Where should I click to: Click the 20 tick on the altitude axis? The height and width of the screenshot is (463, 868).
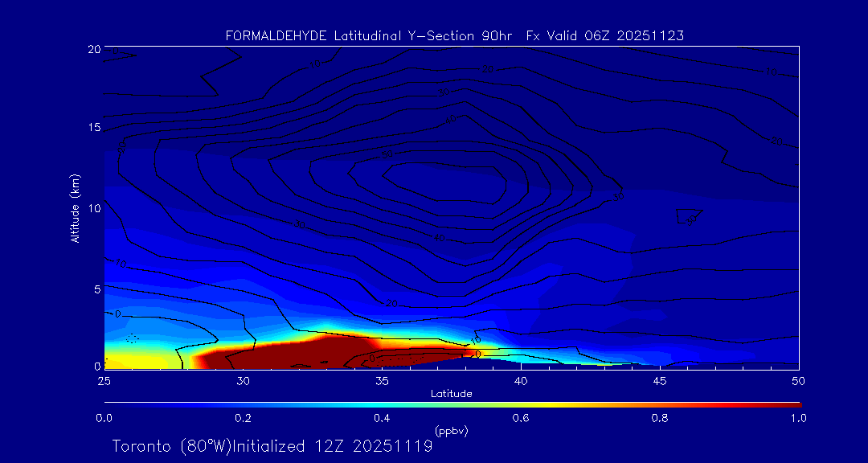click(92, 49)
